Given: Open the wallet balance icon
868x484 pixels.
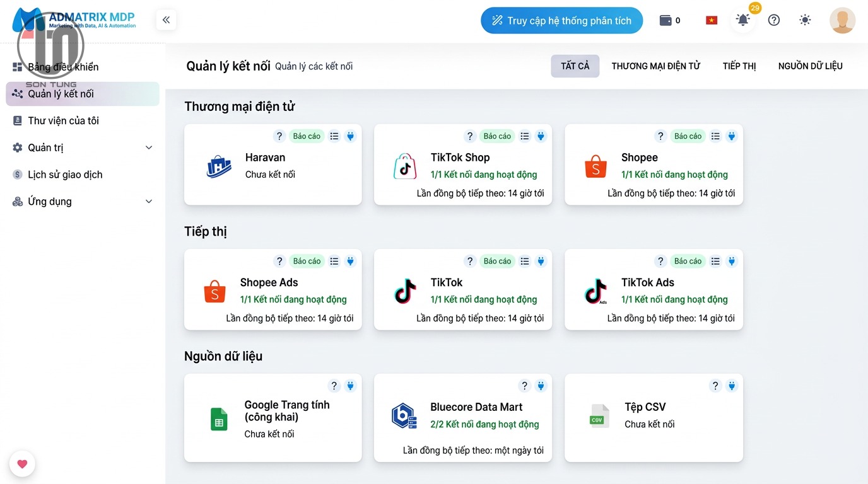Looking at the screenshot, I should (x=665, y=20).
